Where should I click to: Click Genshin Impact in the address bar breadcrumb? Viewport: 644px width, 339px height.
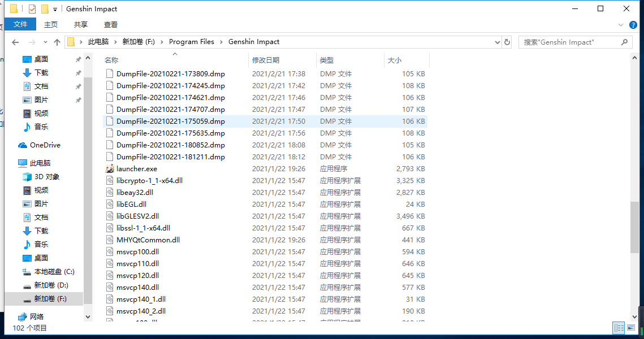(254, 42)
